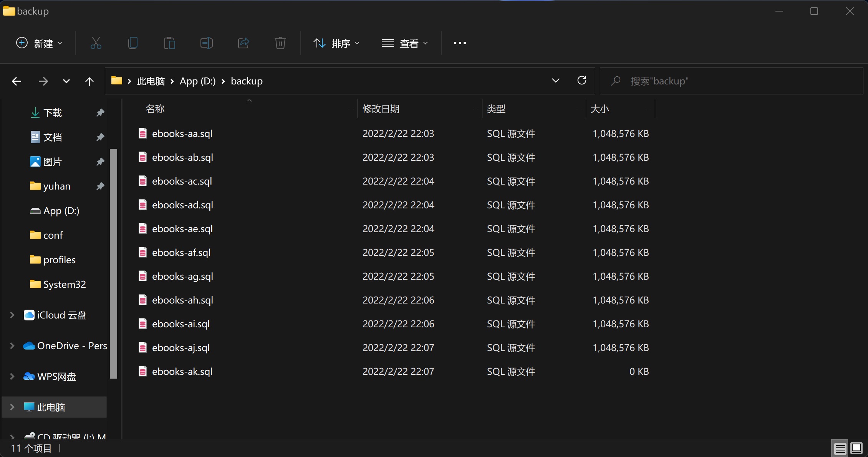Expand the address bar history dropdown
868x457 pixels.
(555, 81)
